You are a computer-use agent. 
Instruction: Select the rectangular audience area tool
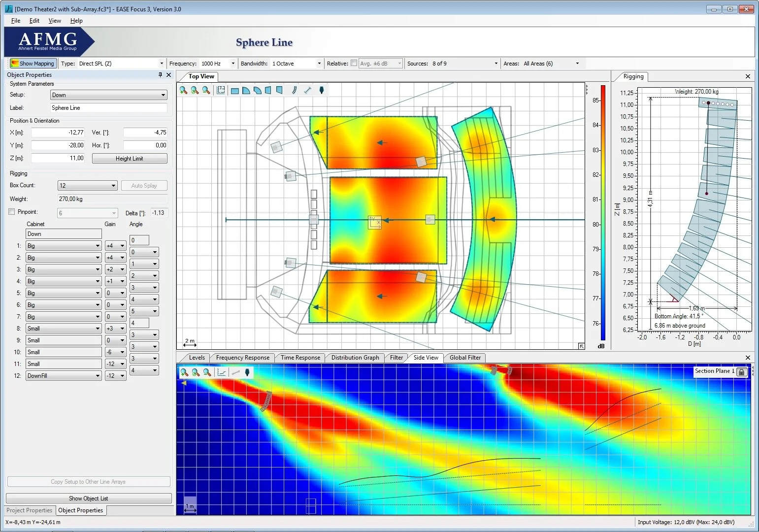pos(235,90)
